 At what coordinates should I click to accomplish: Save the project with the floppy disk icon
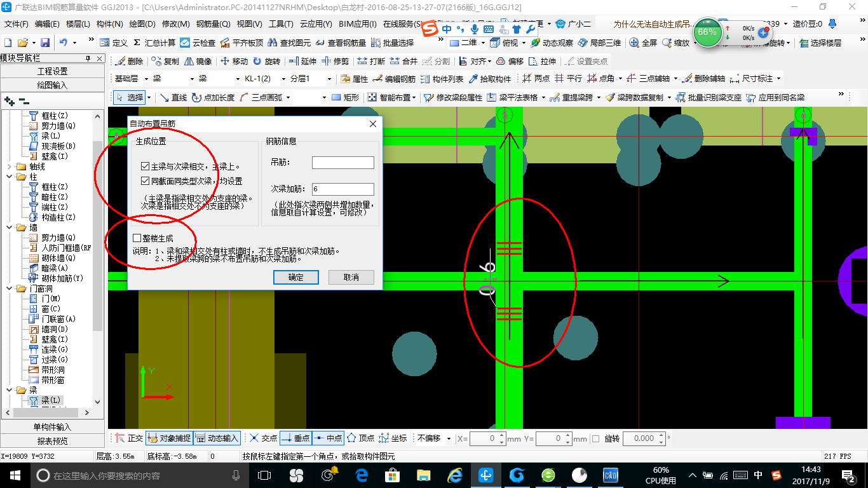(45, 43)
